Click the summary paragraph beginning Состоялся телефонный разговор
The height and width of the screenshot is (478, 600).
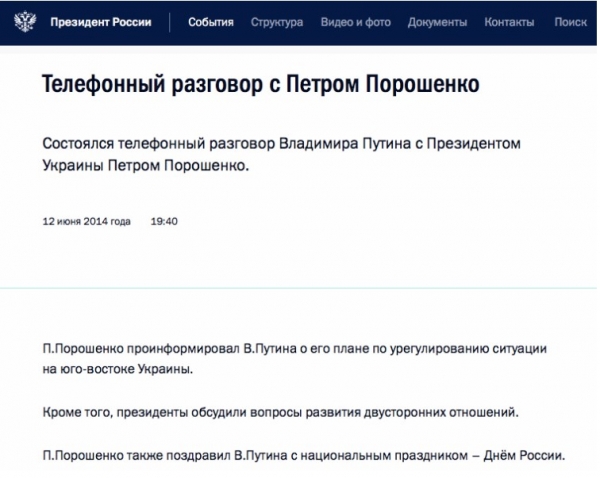pyautogui.click(x=282, y=155)
